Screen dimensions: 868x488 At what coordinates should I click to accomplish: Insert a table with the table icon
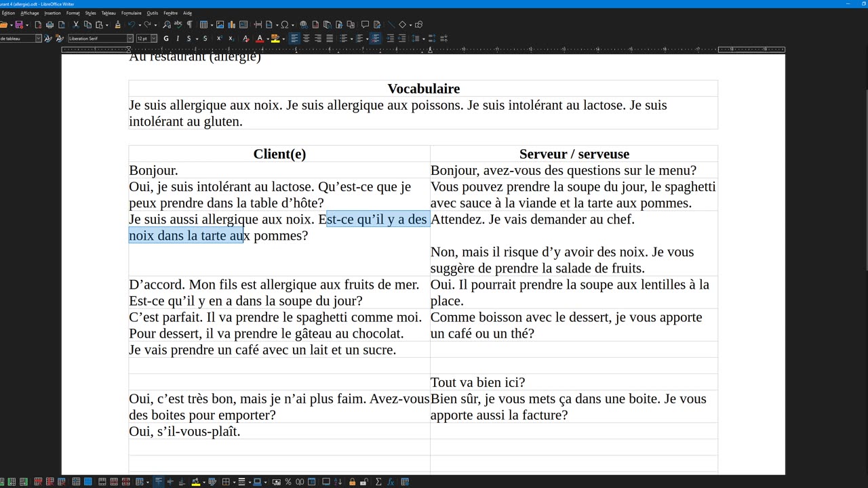[x=203, y=25]
